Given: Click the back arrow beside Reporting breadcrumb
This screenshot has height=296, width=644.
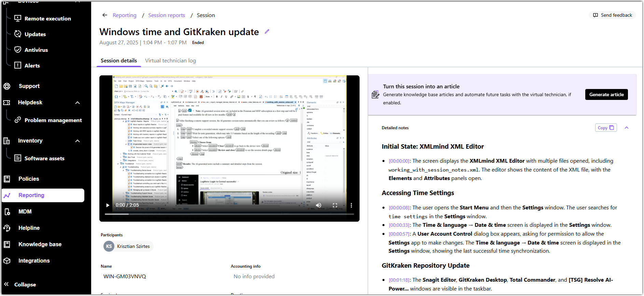Looking at the screenshot, I should click(x=105, y=15).
